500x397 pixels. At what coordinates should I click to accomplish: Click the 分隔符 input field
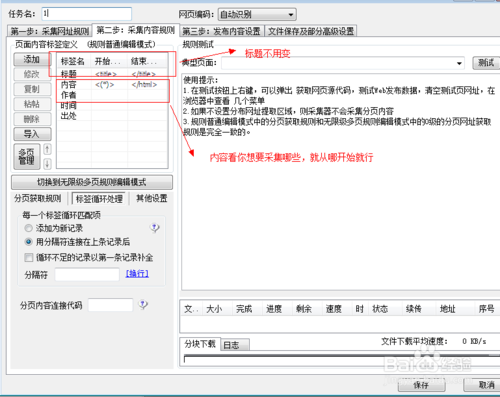point(87,275)
